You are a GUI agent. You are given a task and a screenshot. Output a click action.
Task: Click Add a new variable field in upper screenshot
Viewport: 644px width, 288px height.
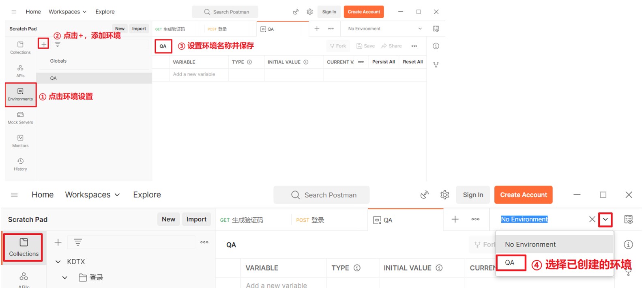pos(199,74)
